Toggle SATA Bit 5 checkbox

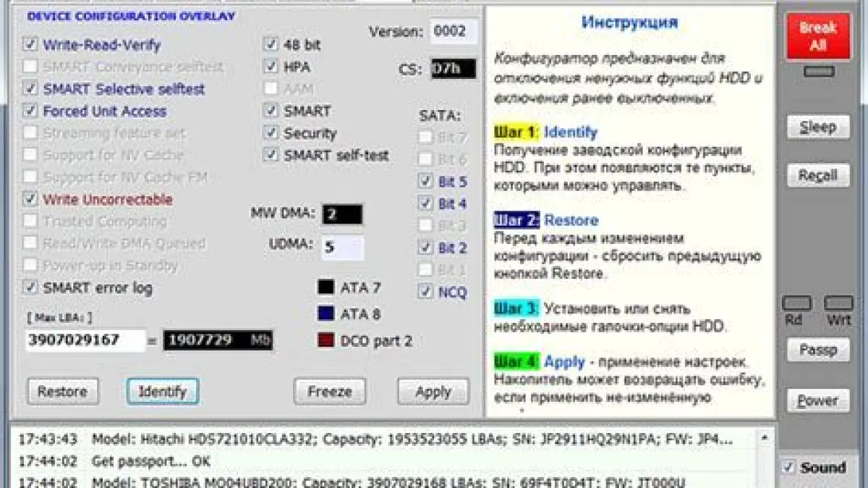(x=426, y=182)
